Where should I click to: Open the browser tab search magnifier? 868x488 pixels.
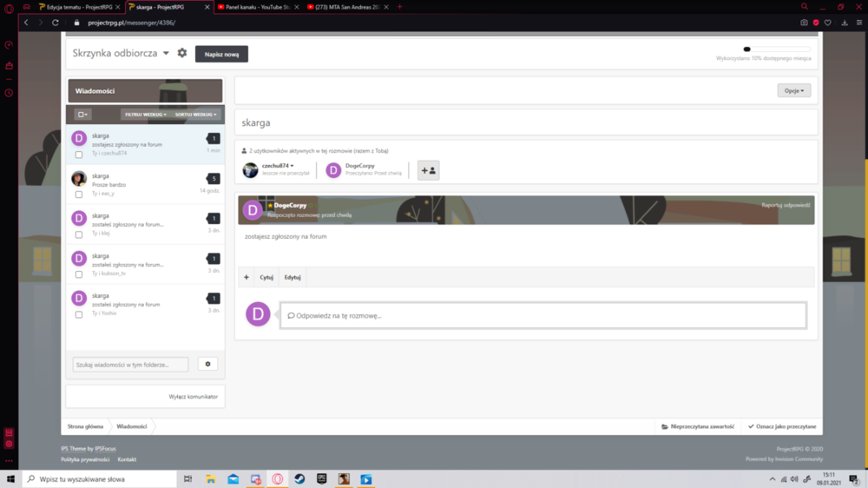[805, 7]
